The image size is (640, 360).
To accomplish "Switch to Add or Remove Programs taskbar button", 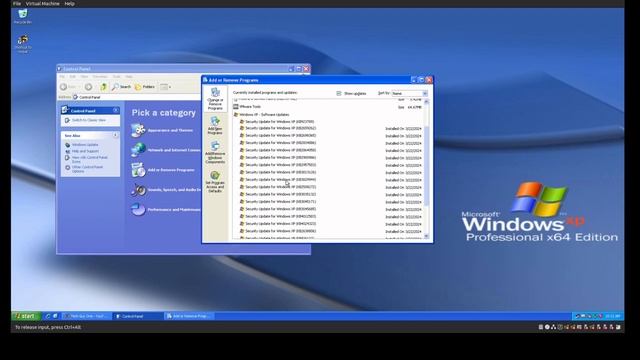I will [x=189, y=316].
